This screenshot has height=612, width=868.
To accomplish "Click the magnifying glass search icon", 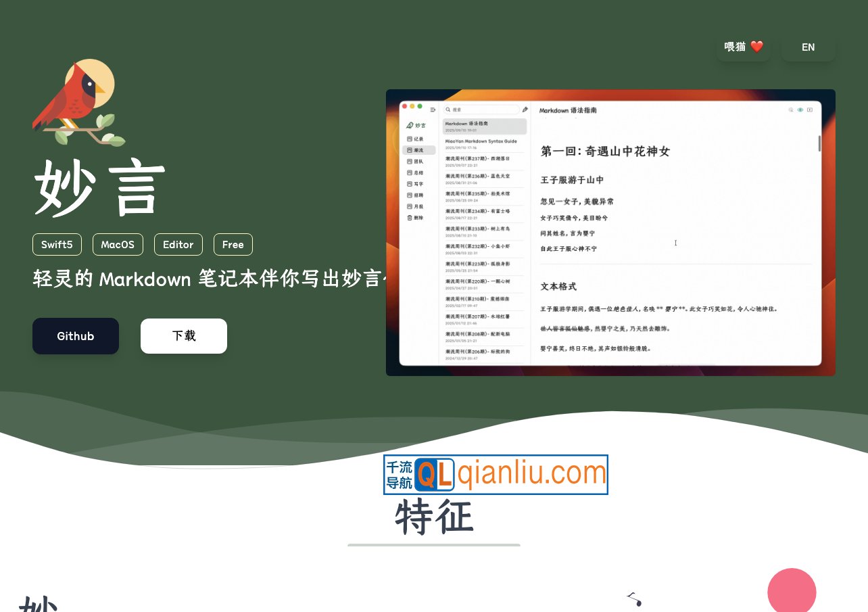I will point(448,109).
